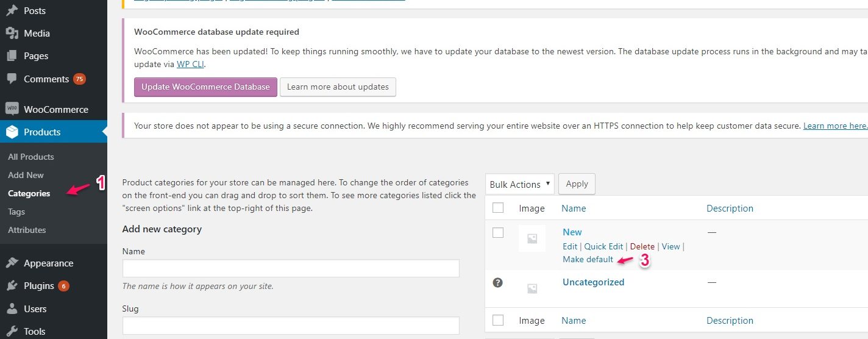Click the Users person icon

coord(12,309)
